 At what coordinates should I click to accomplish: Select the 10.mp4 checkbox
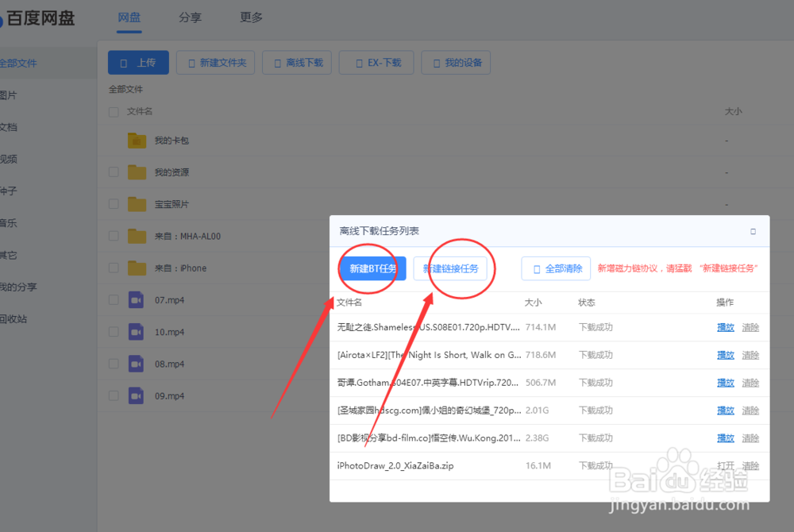[114, 332]
